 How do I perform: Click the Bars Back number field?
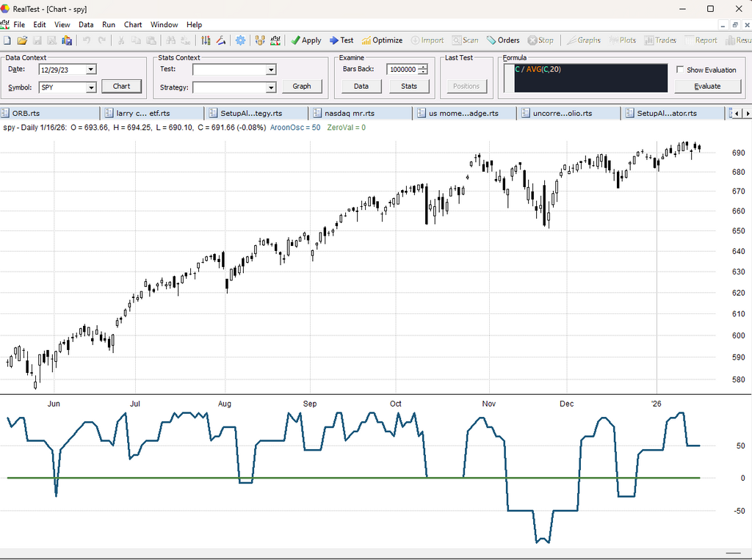pyautogui.click(x=402, y=70)
